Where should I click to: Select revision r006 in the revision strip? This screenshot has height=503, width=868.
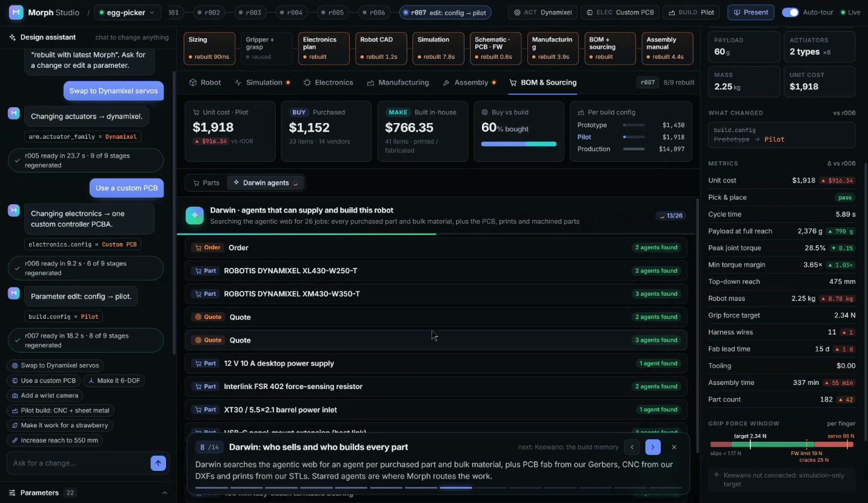point(373,12)
